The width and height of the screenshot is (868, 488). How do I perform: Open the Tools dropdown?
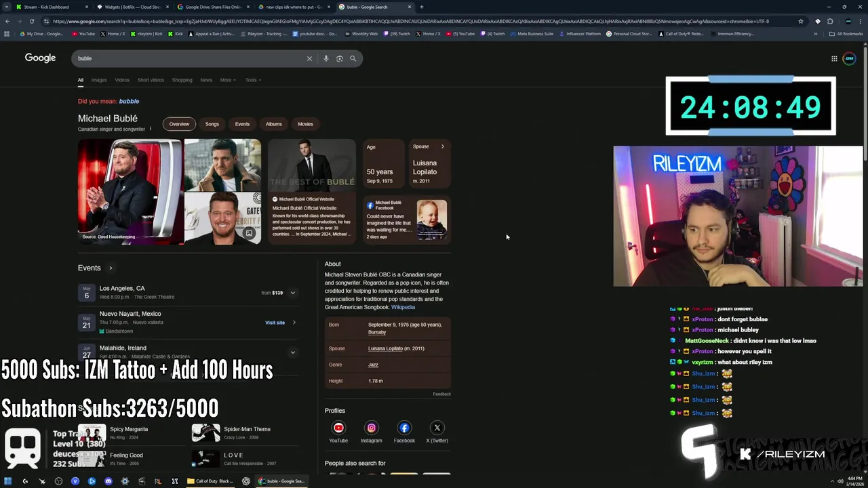click(x=253, y=80)
